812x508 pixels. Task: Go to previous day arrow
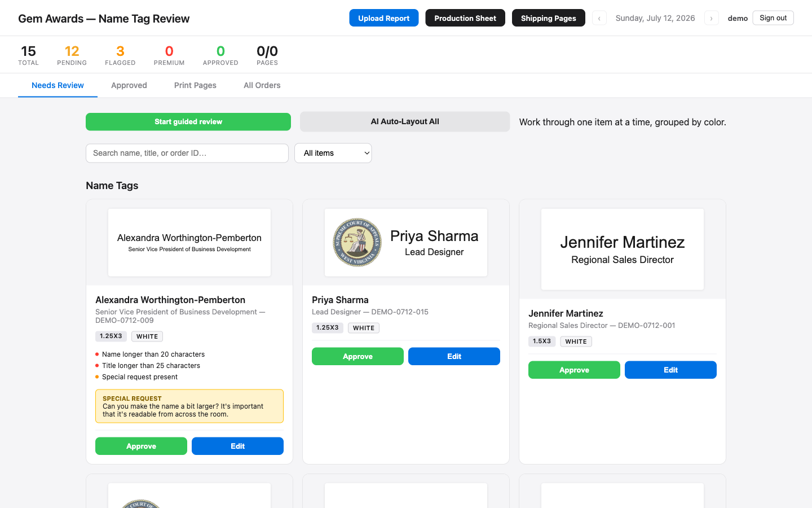point(599,18)
